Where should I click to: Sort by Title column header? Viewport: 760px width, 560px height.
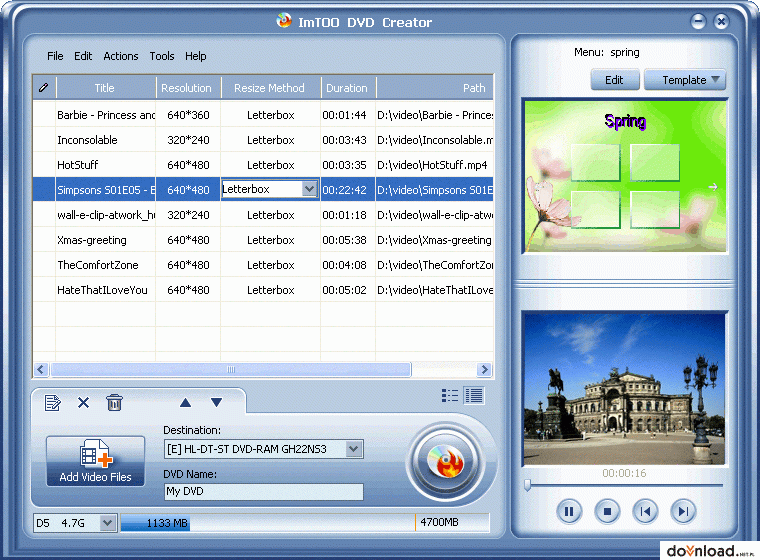tap(105, 88)
